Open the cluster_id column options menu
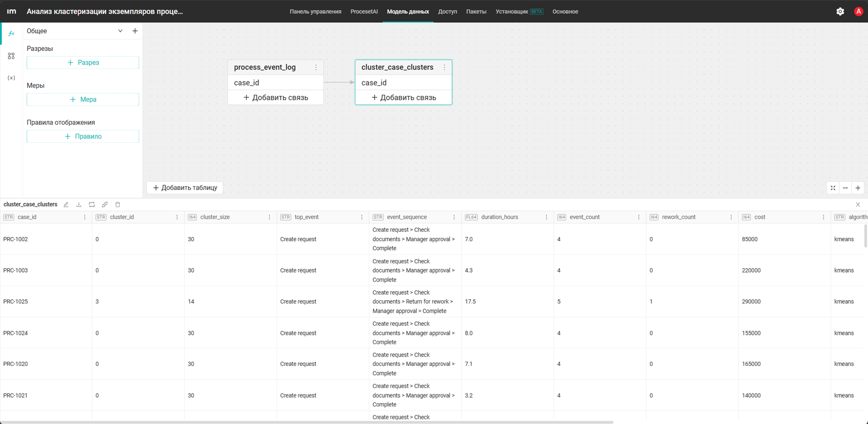The width and height of the screenshot is (868, 424). click(x=177, y=217)
